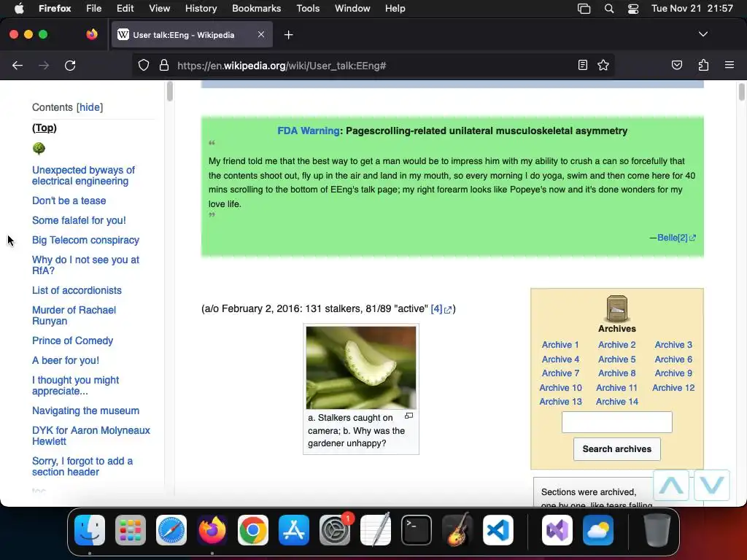The width and height of the screenshot is (747, 560).
Task: Open System Settings from the dock
Action: coord(335,530)
